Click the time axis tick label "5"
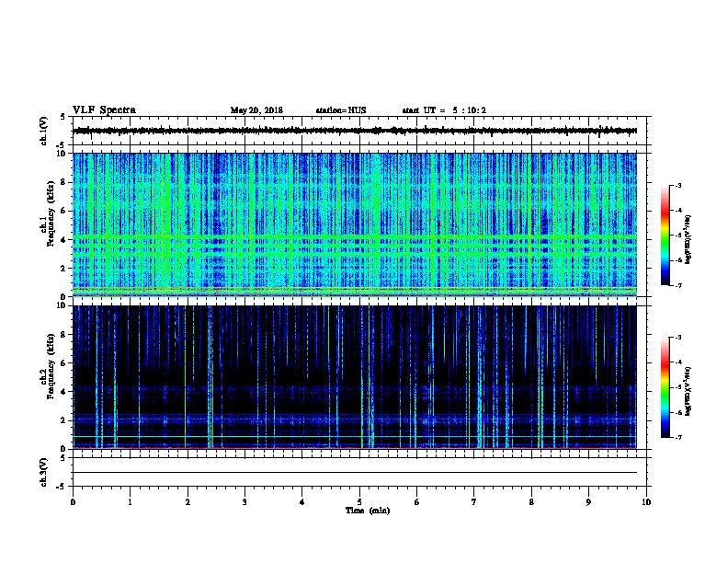The height and width of the screenshot is (563, 728). (x=359, y=502)
